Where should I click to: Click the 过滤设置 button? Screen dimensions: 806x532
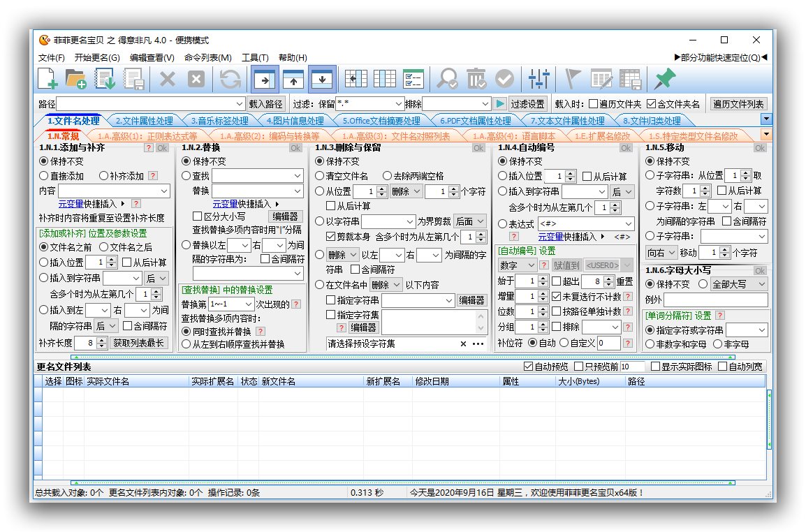pos(527,104)
